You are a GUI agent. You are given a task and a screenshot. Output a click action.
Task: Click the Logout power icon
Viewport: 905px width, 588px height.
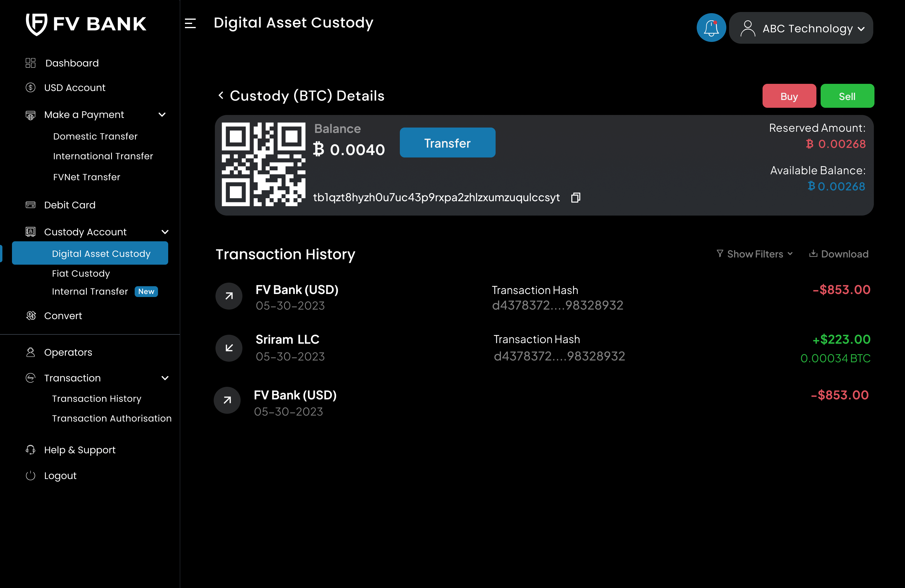pos(31,476)
